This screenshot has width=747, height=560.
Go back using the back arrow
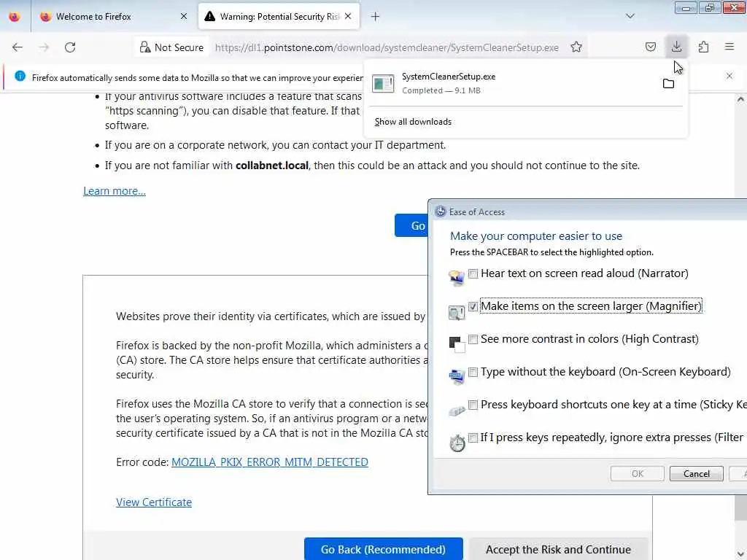pyautogui.click(x=18, y=47)
